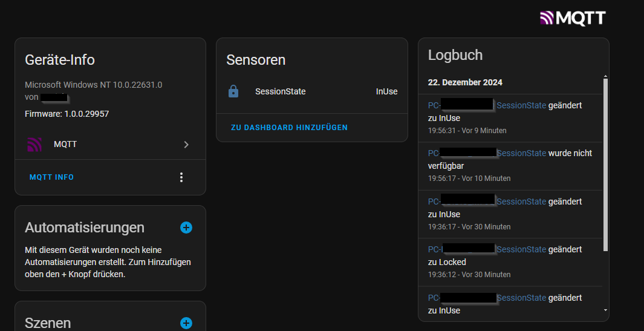Open the chevron next to MQTT
644x331 pixels.
point(186,145)
